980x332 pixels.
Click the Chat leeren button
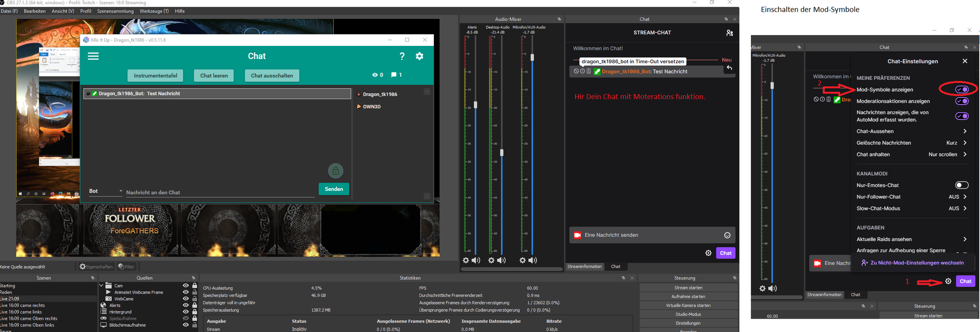214,75
